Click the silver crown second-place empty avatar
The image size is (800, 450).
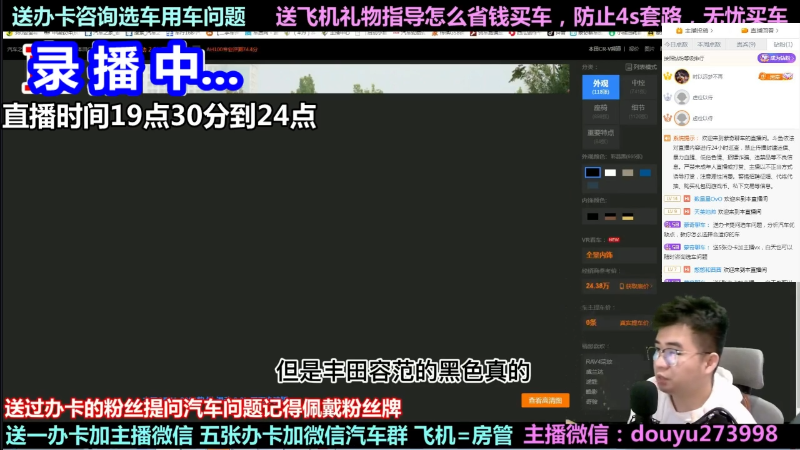coord(682,97)
